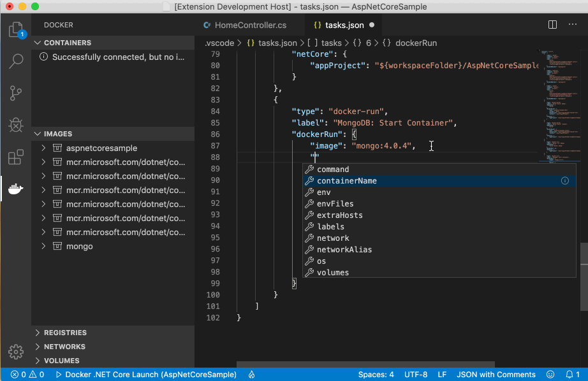588x381 pixels.
Task: Choose the network suggestion
Action: click(439, 238)
